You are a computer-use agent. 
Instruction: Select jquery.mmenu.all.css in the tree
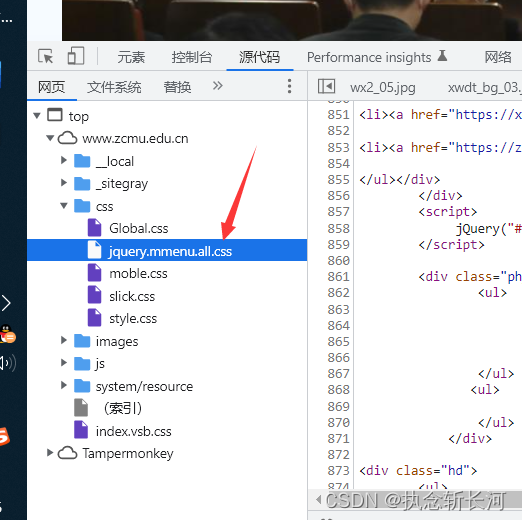tap(167, 250)
